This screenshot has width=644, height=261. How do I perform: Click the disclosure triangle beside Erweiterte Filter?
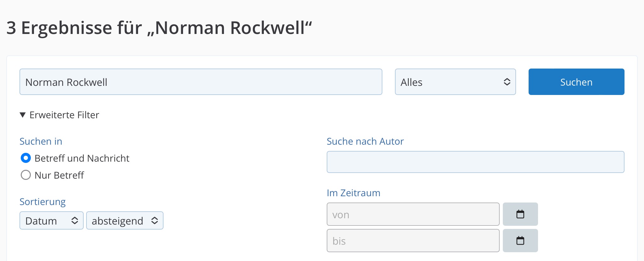click(x=23, y=115)
